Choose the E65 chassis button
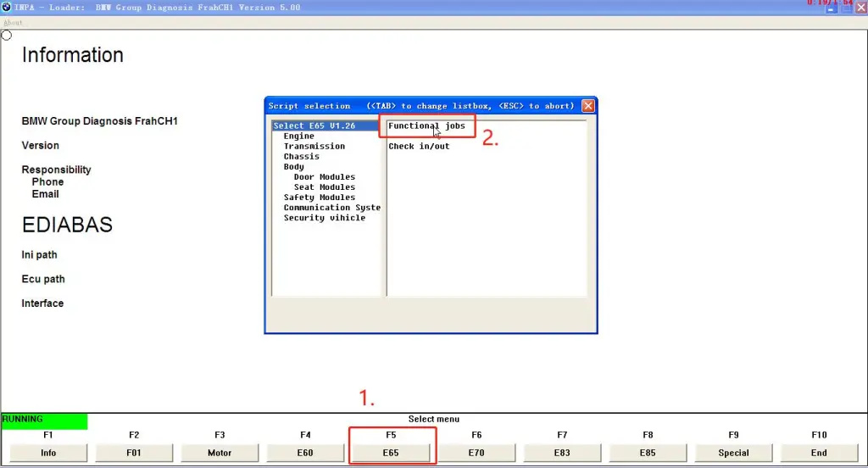 391,453
